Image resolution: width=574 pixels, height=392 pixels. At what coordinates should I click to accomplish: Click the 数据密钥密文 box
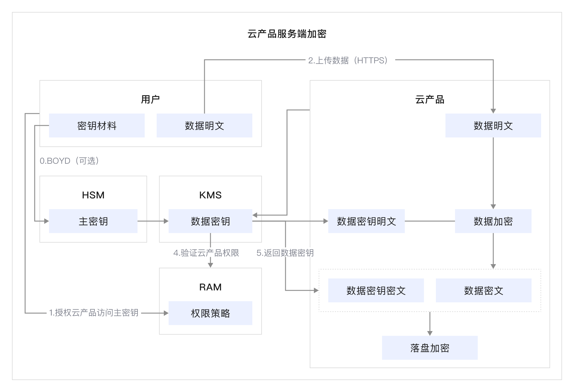point(376,290)
